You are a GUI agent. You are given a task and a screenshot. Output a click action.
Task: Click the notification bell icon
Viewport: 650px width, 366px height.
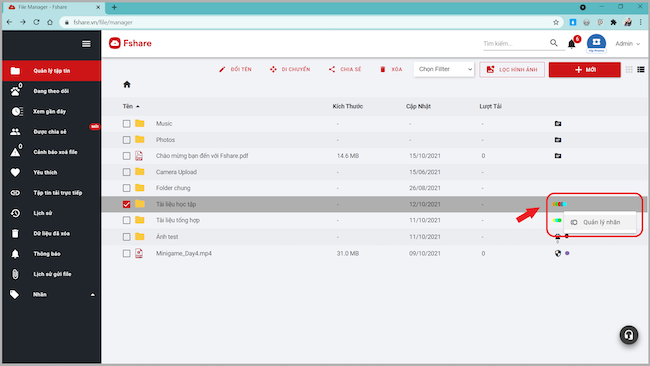pos(572,44)
